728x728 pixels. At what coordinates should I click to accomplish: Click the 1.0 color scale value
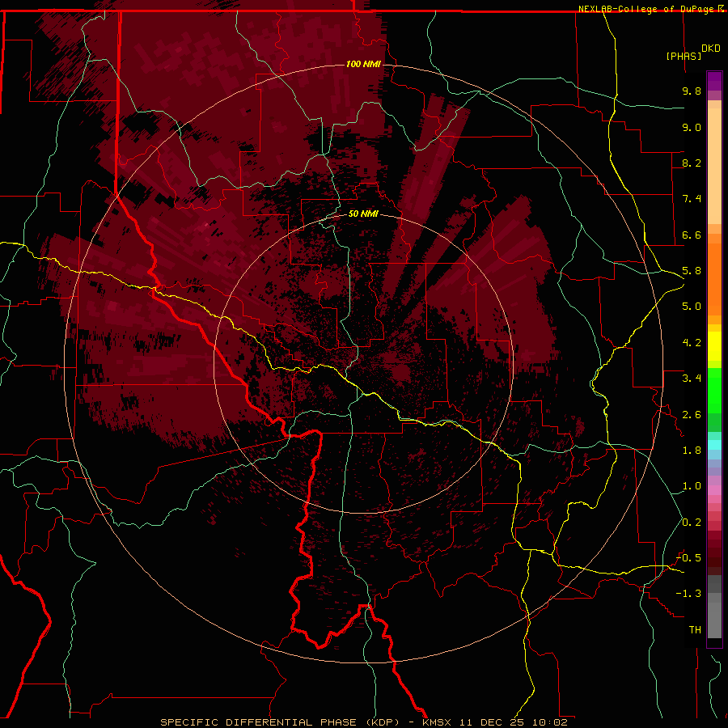click(692, 487)
